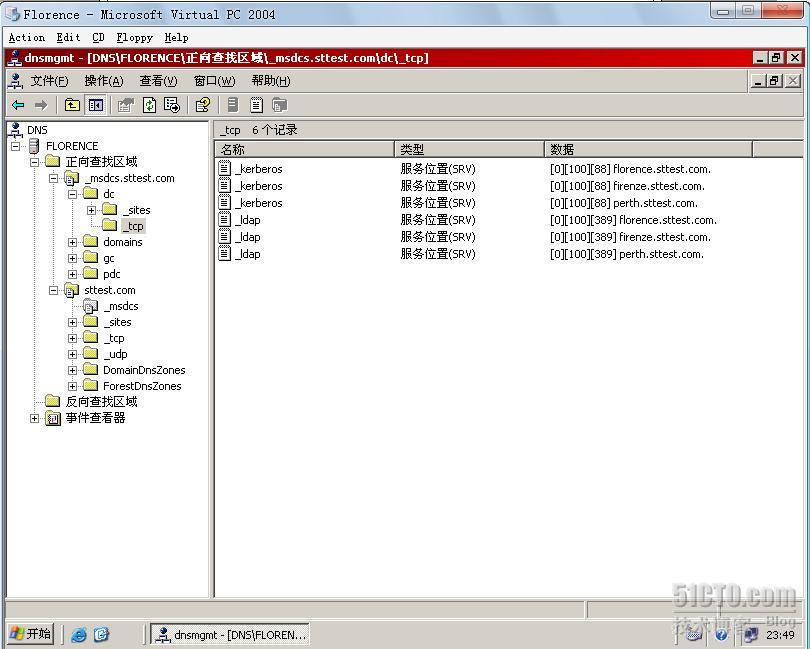Click the Internet Explorer quick launch icon

pos(79,634)
